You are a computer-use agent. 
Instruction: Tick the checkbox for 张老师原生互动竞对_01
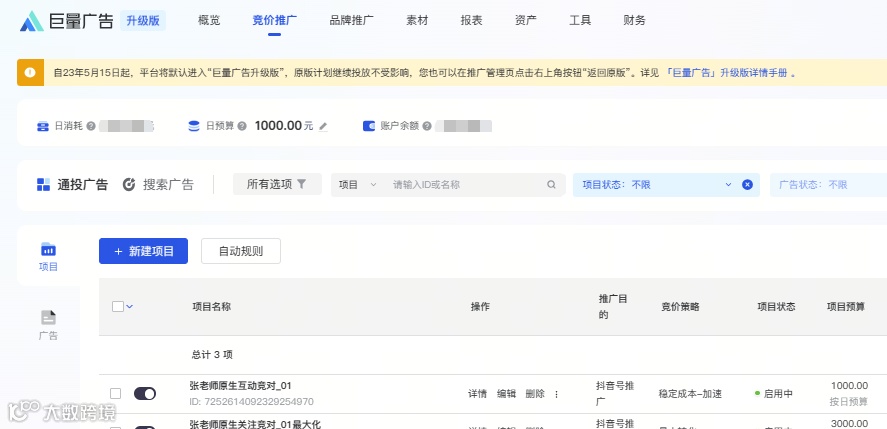(x=115, y=394)
